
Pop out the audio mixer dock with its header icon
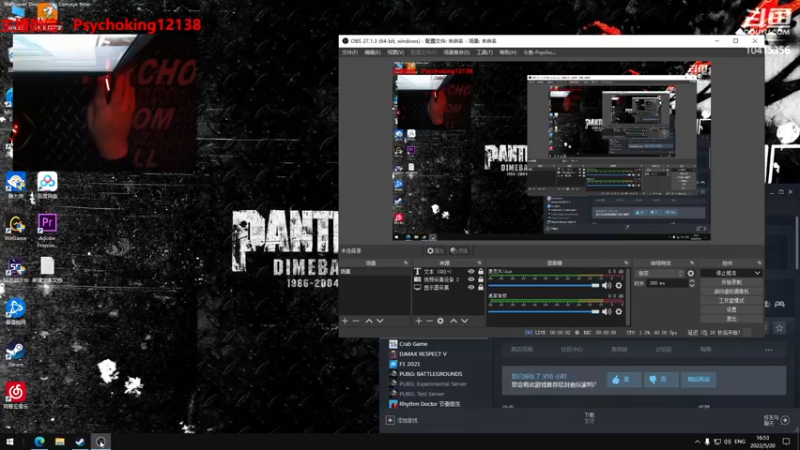click(626, 263)
